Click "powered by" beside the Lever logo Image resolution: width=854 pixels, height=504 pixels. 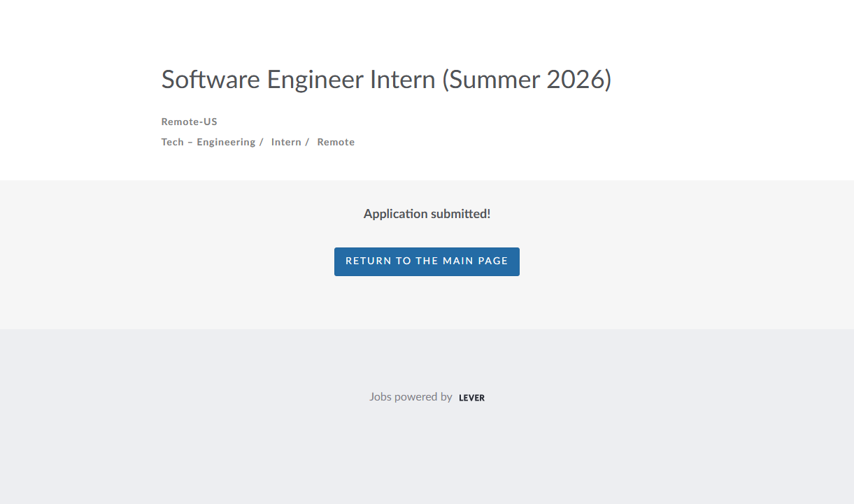point(423,397)
